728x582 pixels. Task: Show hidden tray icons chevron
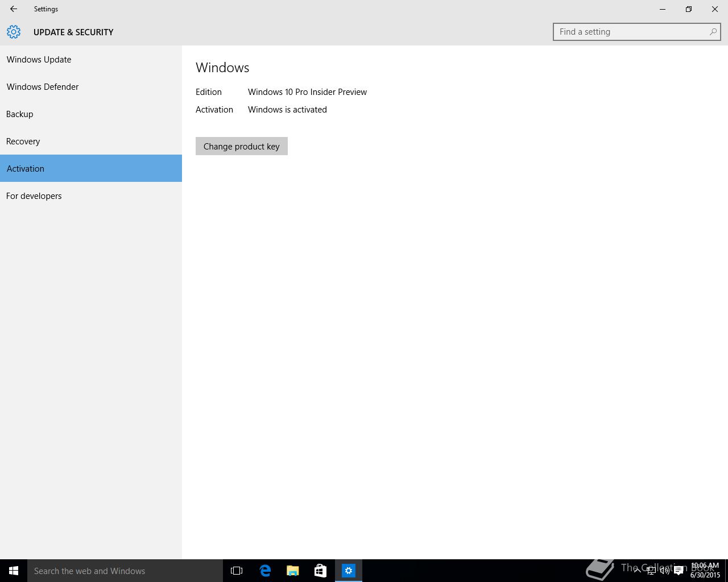click(638, 571)
